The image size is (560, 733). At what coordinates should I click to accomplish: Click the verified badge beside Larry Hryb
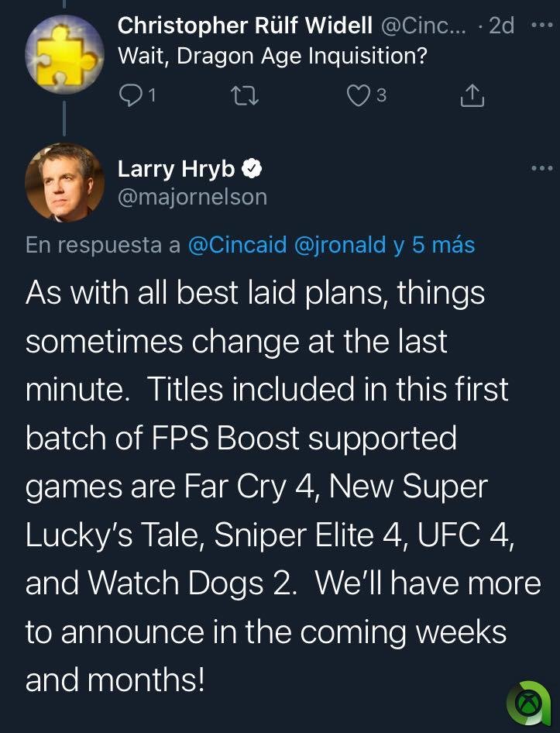tap(253, 168)
